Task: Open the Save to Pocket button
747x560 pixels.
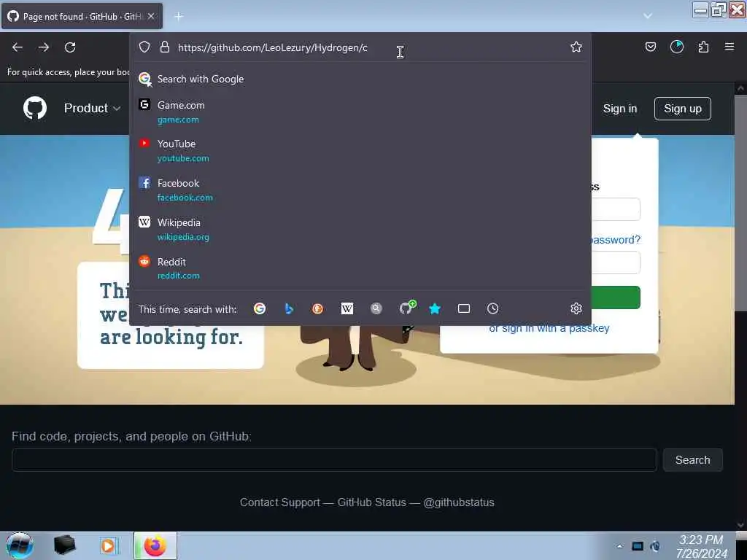Action: tap(650, 47)
